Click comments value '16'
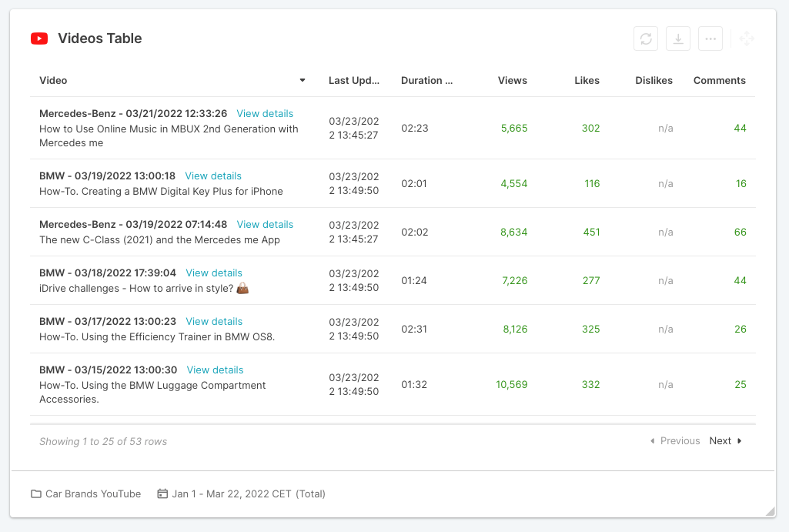The width and height of the screenshot is (789, 532). point(741,184)
